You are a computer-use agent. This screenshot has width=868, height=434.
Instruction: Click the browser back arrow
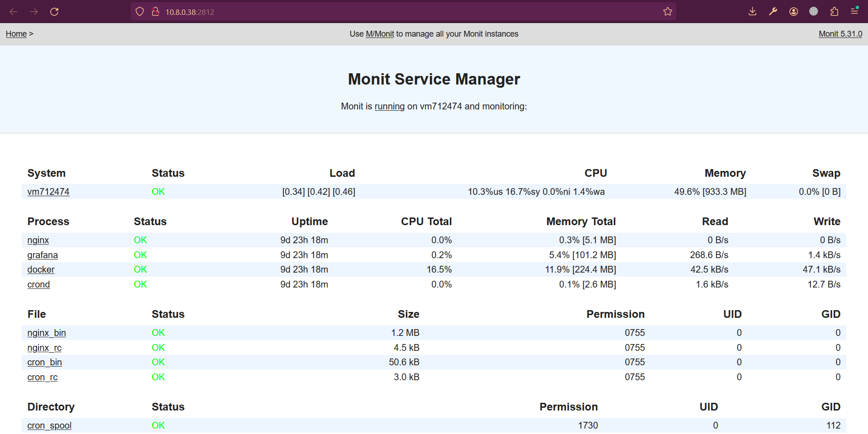pyautogui.click(x=14, y=12)
